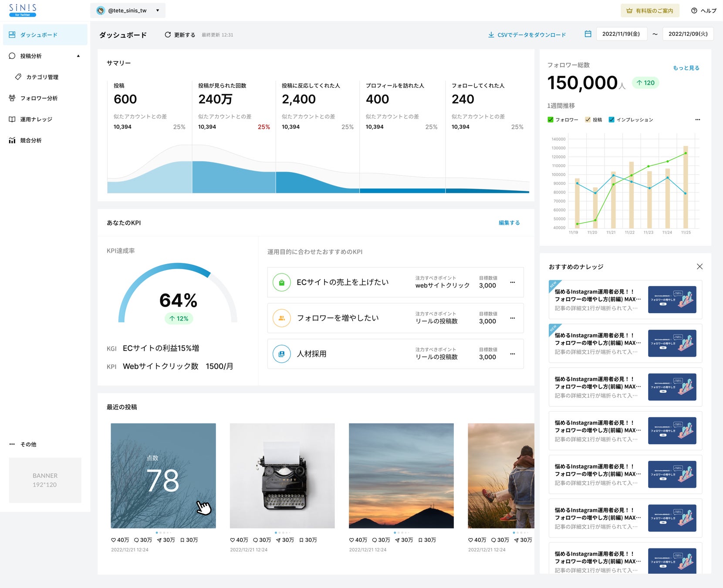
Task: Open options for 人材採用 KPI row
Action: tap(513, 354)
